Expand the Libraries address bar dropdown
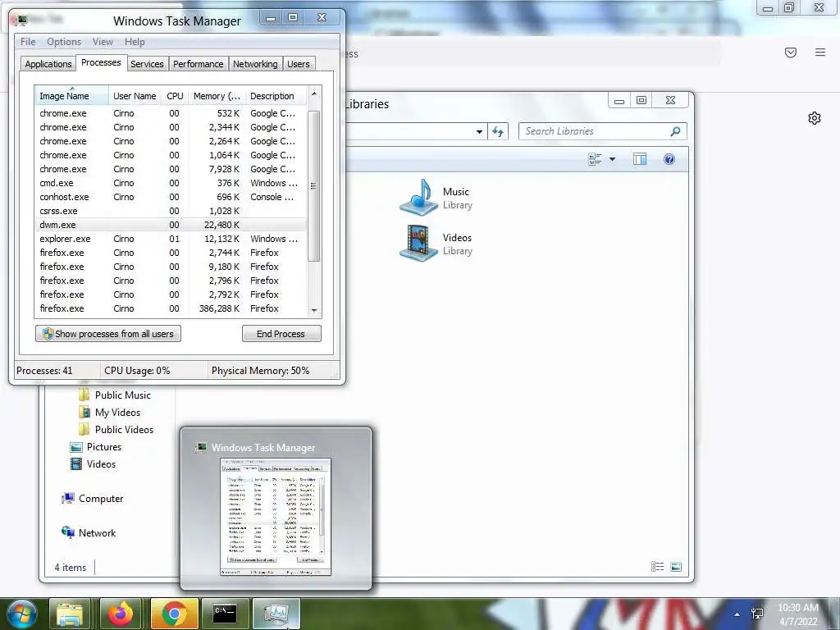The image size is (840, 630). [x=479, y=132]
